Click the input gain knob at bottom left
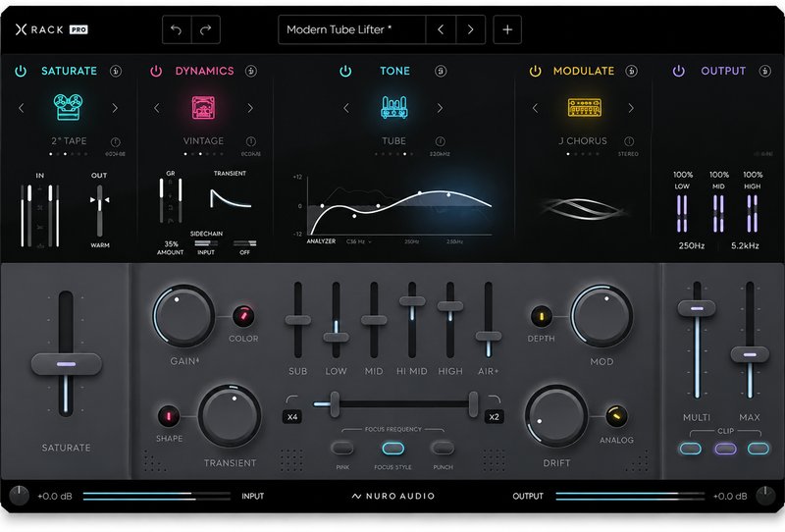Screen dimensions: 785x532 coord(19,496)
